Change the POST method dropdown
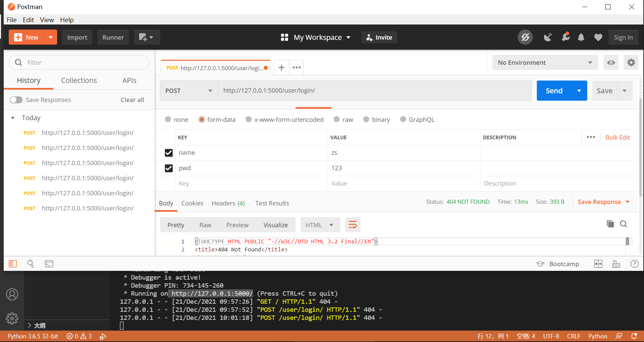The width and height of the screenshot is (644, 342). (189, 91)
